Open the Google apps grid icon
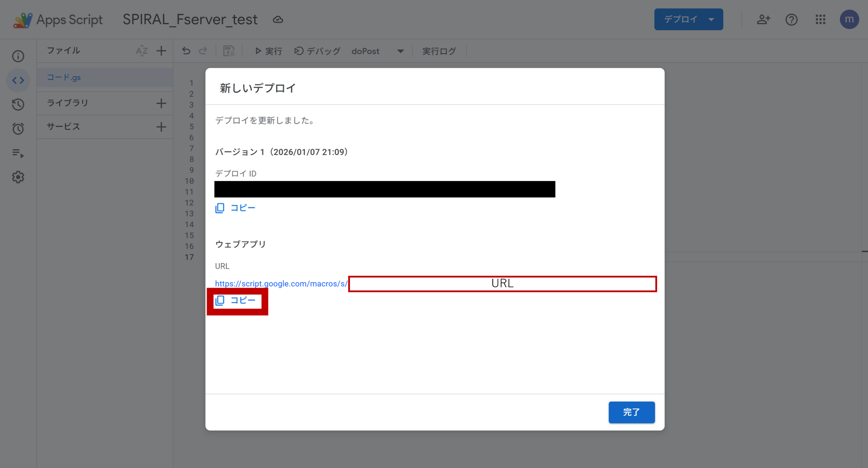 820,19
